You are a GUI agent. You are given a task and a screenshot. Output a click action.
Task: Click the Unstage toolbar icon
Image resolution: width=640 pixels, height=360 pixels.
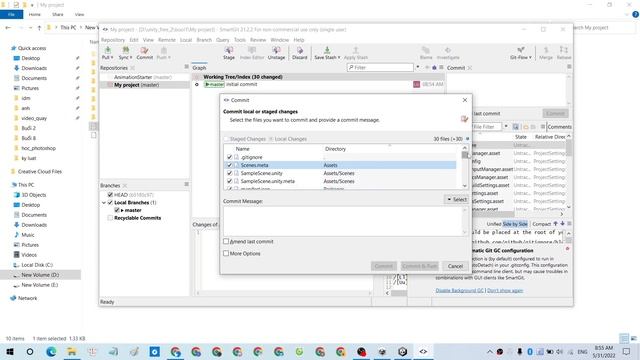point(276,50)
